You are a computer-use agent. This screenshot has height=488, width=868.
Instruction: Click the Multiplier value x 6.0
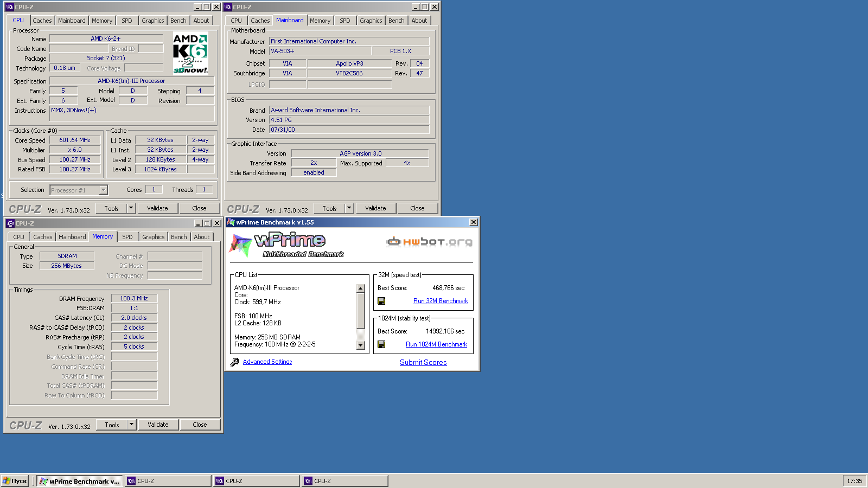[75, 150]
